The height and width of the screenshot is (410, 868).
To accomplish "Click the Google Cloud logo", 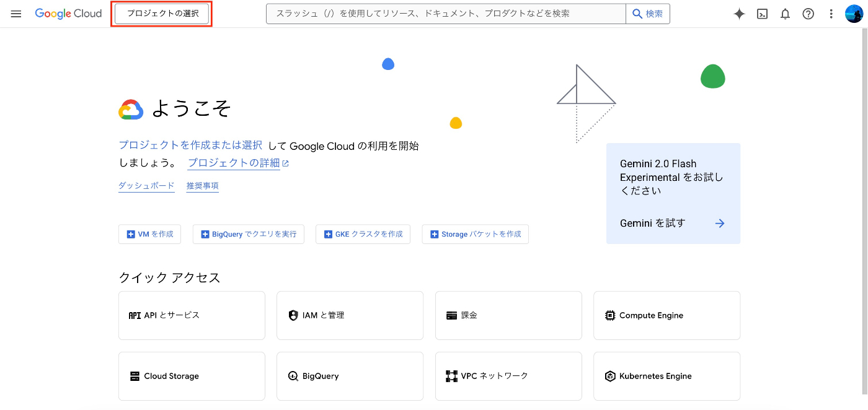I will (x=68, y=14).
